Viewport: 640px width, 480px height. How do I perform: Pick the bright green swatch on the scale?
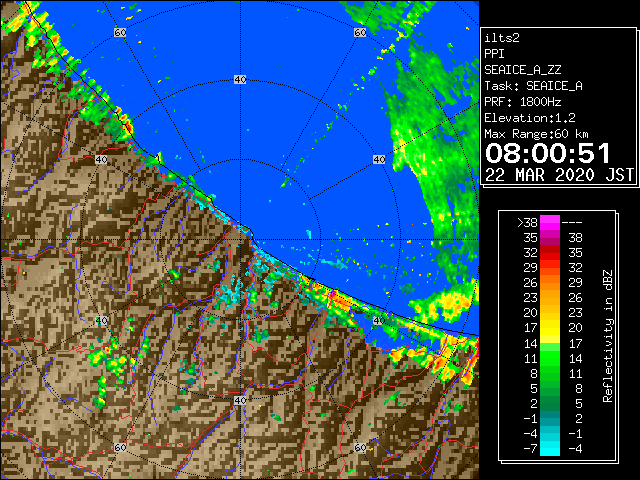pos(550,358)
